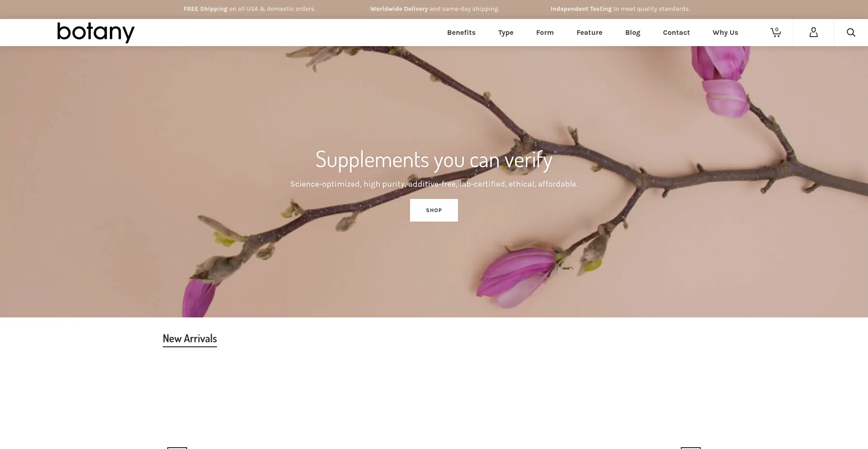This screenshot has width=868, height=449.
Task: Click the FREE Shipping announcement text
Action: [x=250, y=9]
